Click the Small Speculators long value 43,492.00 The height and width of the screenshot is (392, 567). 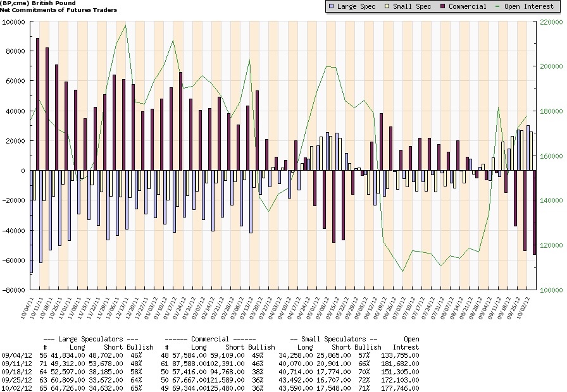pyautogui.click(x=296, y=381)
